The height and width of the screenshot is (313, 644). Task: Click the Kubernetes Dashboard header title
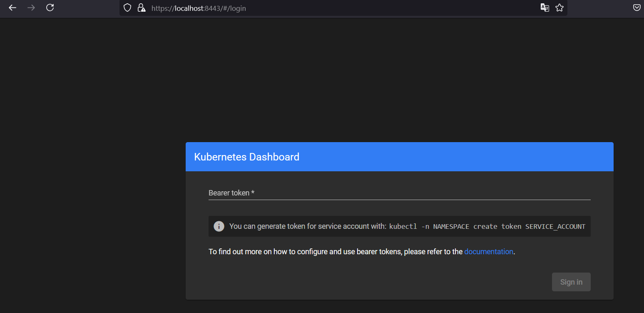tap(246, 157)
